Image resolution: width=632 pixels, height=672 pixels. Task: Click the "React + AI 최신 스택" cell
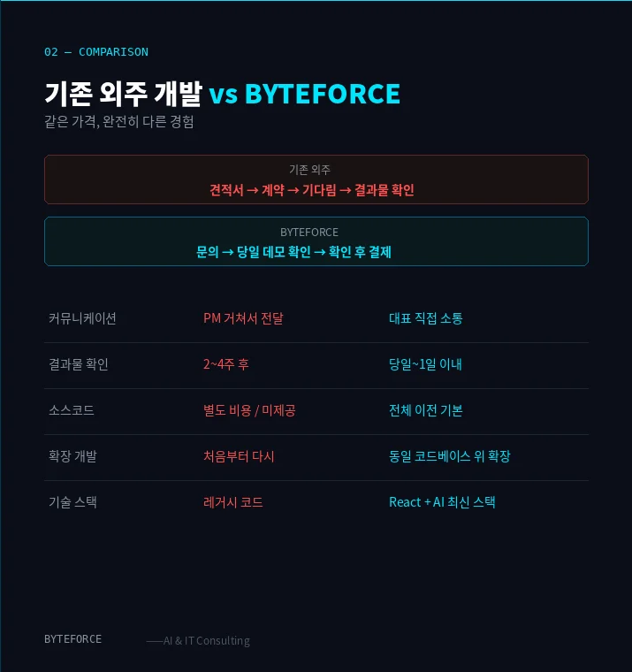coord(442,502)
